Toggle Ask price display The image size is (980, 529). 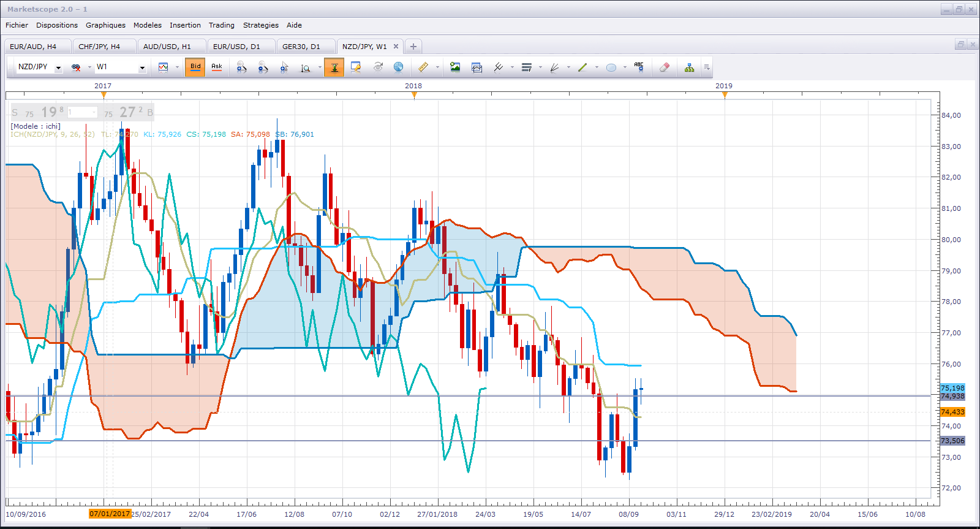pos(217,67)
